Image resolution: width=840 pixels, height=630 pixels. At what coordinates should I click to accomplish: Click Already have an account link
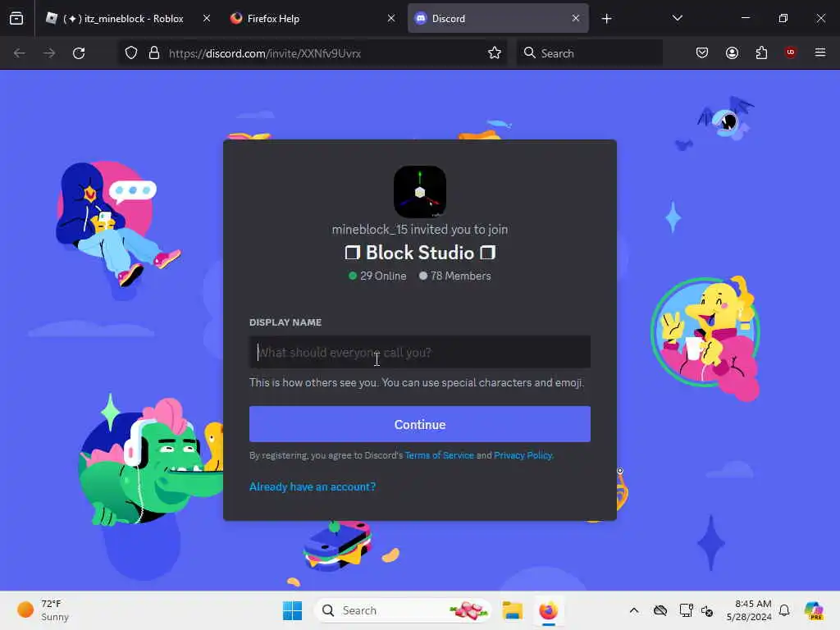coord(313,486)
